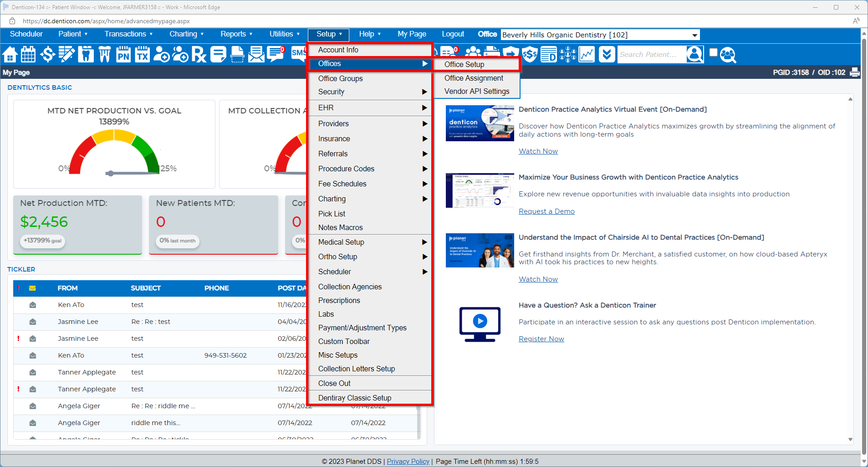Click the group search magnifier icon
This screenshot has width=868, height=467.
728,55
